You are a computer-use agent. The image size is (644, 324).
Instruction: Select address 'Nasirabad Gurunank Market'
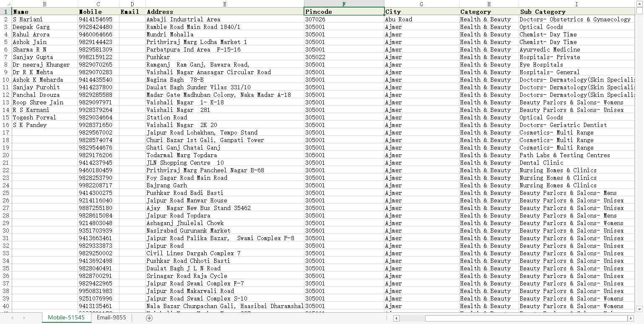(x=225, y=231)
